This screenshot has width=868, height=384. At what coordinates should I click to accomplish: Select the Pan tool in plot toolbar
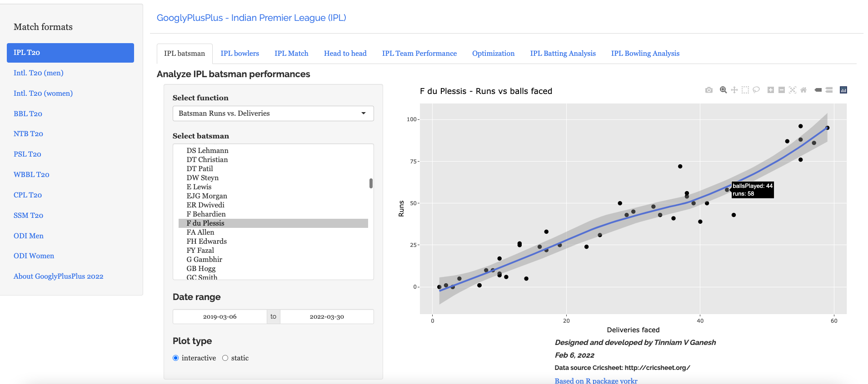tap(734, 90)
